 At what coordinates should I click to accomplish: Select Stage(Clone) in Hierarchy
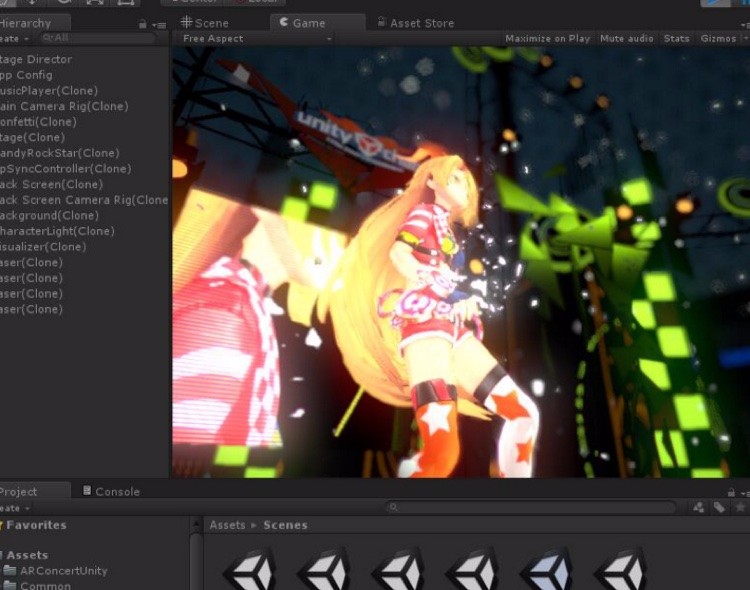(33, 138)
